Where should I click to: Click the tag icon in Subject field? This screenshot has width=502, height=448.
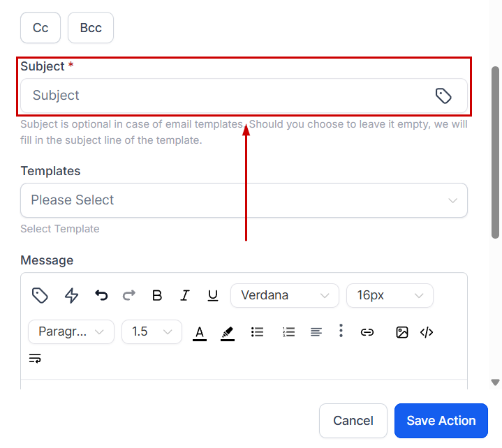pos(443,96)
